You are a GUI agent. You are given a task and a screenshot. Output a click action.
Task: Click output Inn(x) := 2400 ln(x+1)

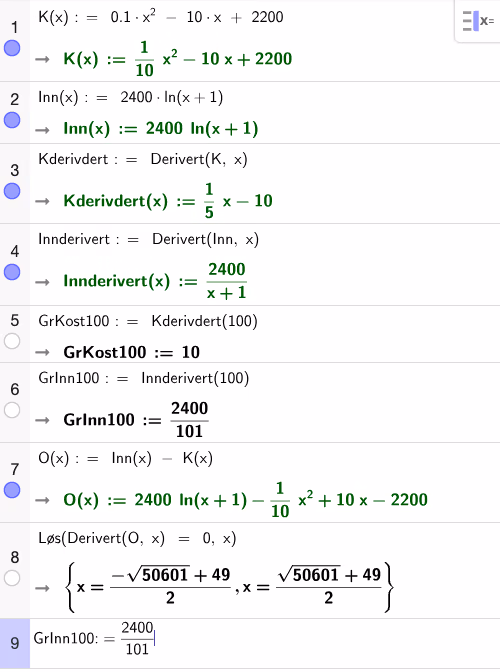pyautogui.click(x=161, y=129)
